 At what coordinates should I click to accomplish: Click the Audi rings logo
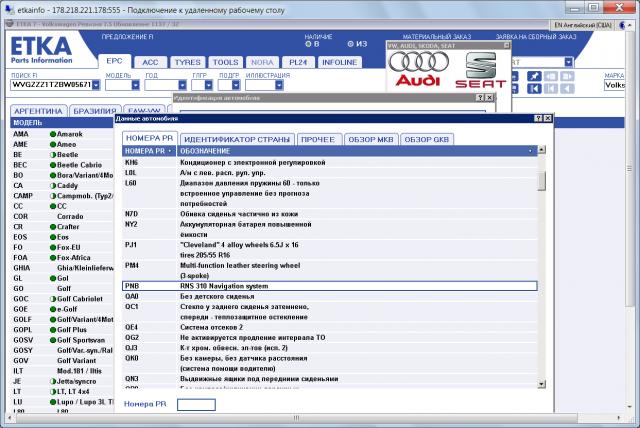coord(418,62)
